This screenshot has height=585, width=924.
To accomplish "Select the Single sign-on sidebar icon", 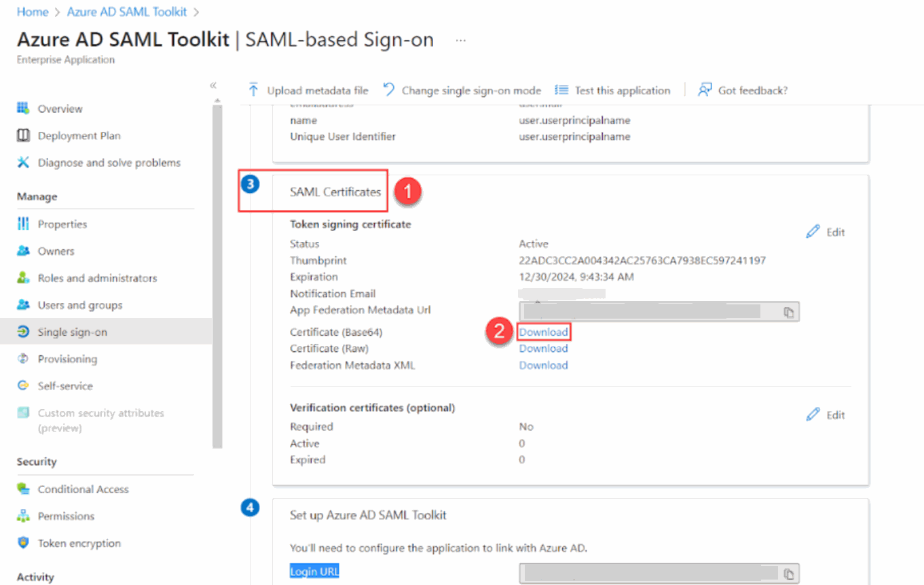I will 23,332.
